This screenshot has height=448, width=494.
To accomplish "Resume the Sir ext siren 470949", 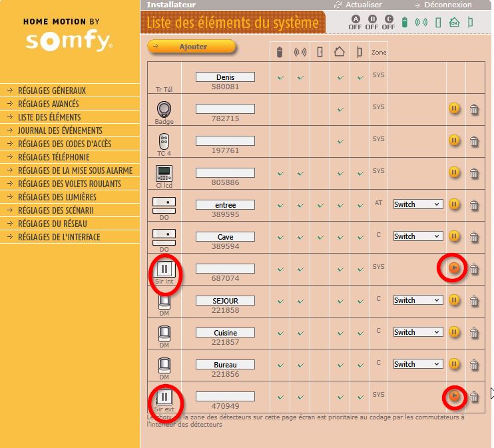I will (x=454, y=397).
